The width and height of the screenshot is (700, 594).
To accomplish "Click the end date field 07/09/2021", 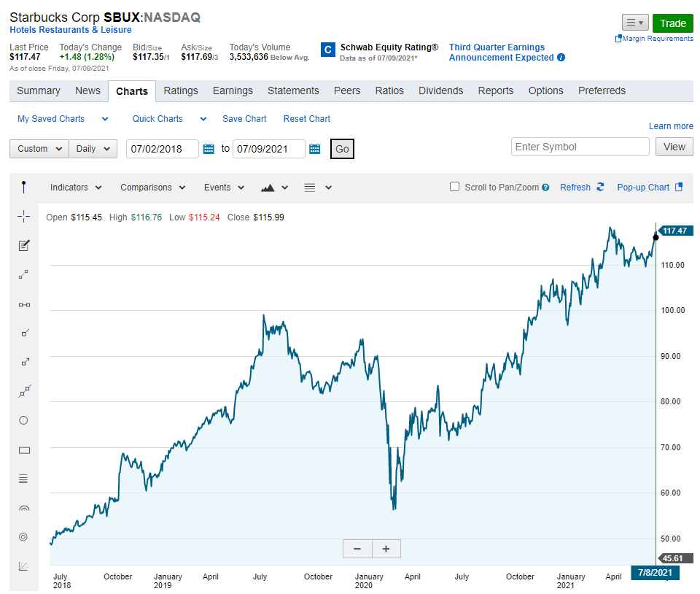I will (269, 149).
